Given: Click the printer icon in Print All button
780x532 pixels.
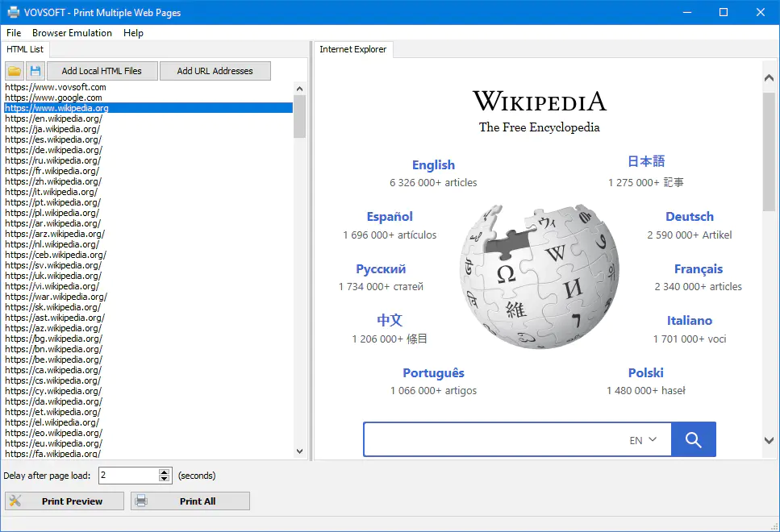Looking at the screenshot, I should coord(140,501).
